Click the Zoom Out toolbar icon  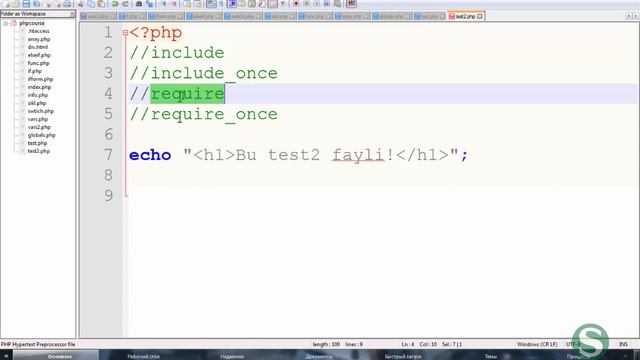point(174,4)
